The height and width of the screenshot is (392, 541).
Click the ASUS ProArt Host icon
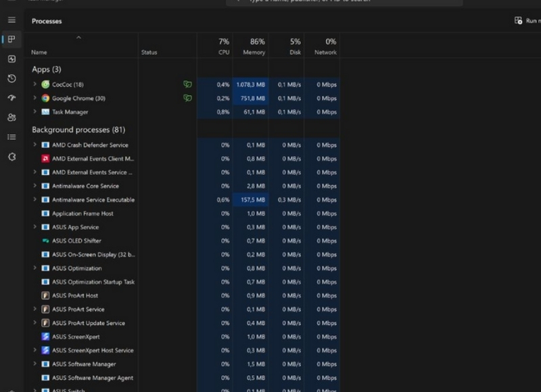pos(45,295)
